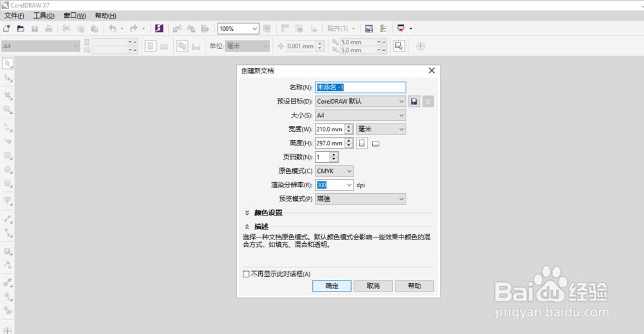Click the Full-screen preview icon
This screenshot has width=644, height=334.
point(267,29)
